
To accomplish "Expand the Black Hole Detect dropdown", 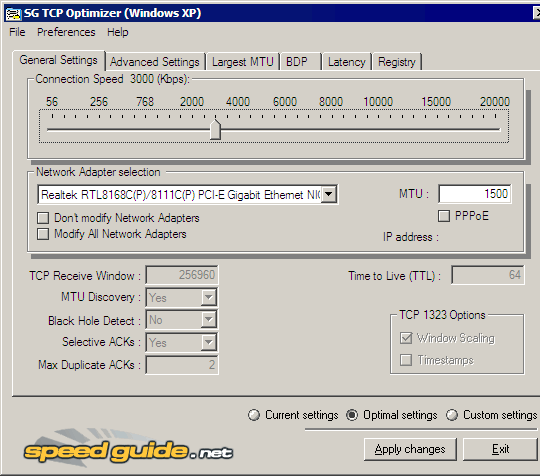I will (x=209, y=320).
